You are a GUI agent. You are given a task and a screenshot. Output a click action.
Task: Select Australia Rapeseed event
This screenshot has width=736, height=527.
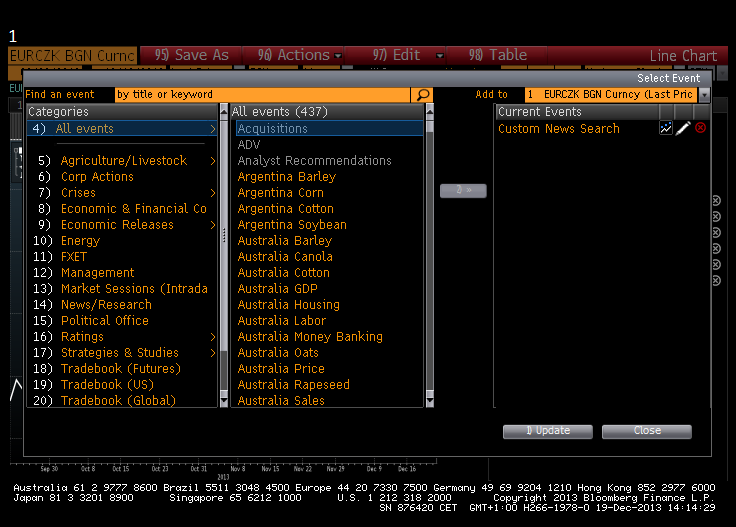pos(294,385)
